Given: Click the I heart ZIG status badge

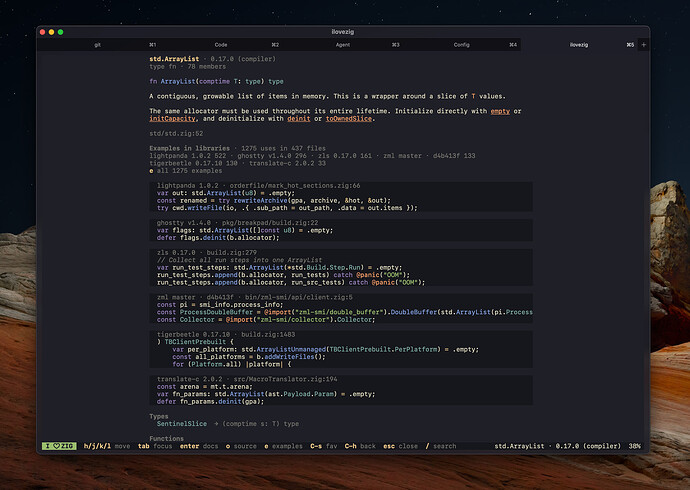Looking at the screenshot, I should [x=59, y=446].
